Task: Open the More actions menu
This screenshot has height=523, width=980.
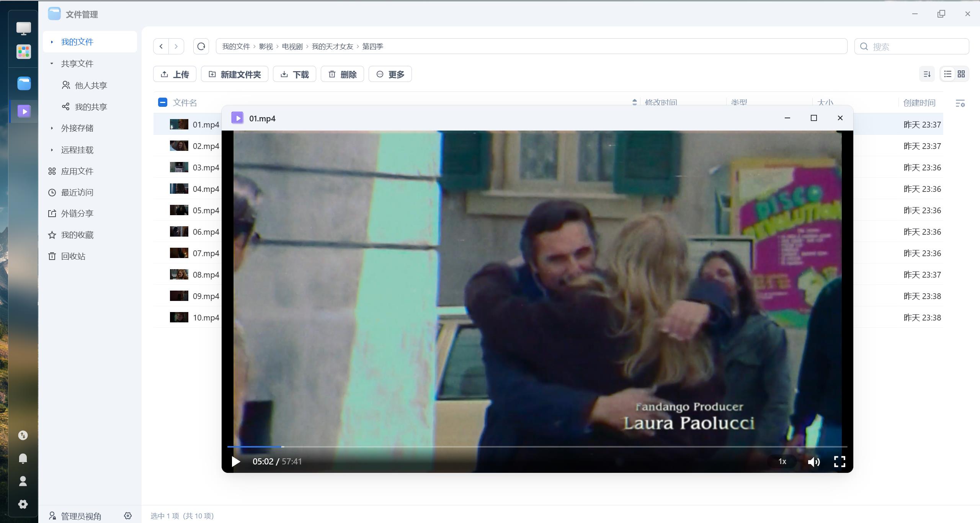Action: tap(390, 74)
